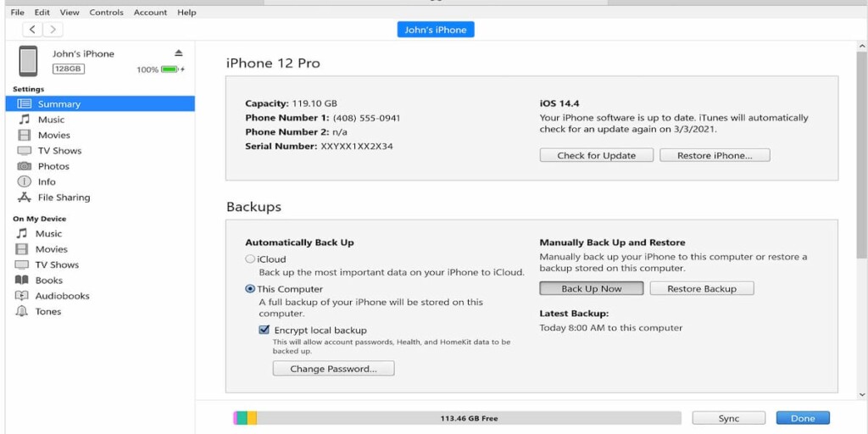Open Tones via the bell icon
The width and height of the screenshot is (868, 434).
click(21, 311)
